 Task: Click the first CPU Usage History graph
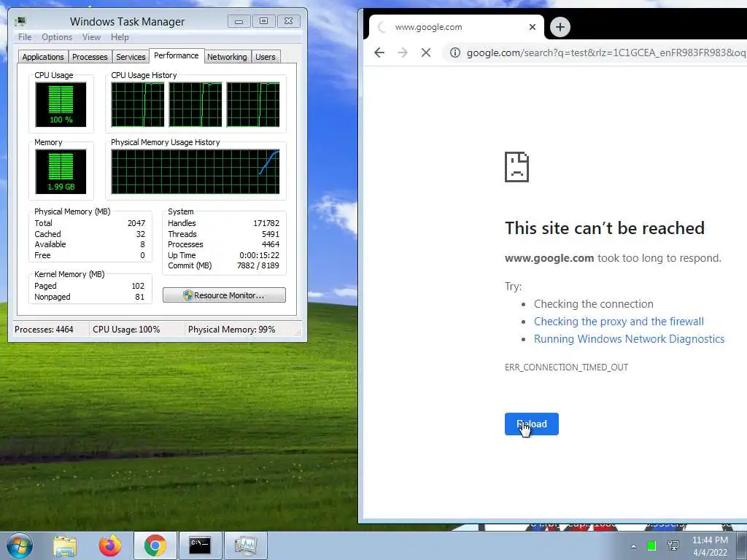pos(138,105)
